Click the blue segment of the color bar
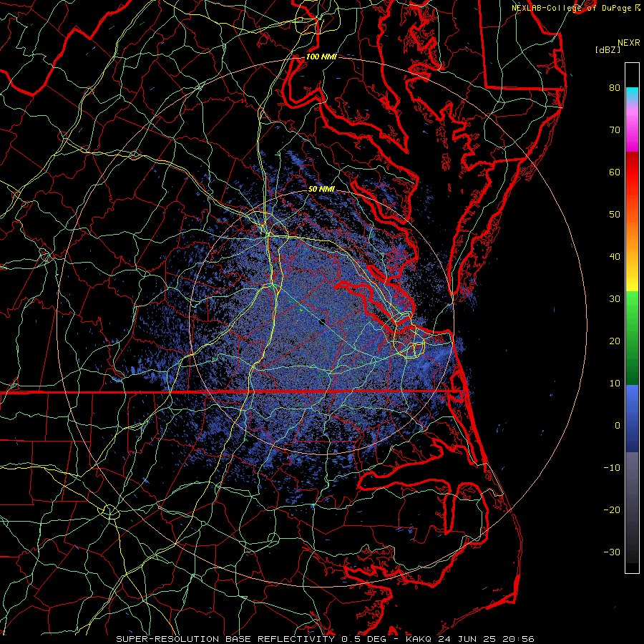The image size is (644, 644). pos(632,419)
